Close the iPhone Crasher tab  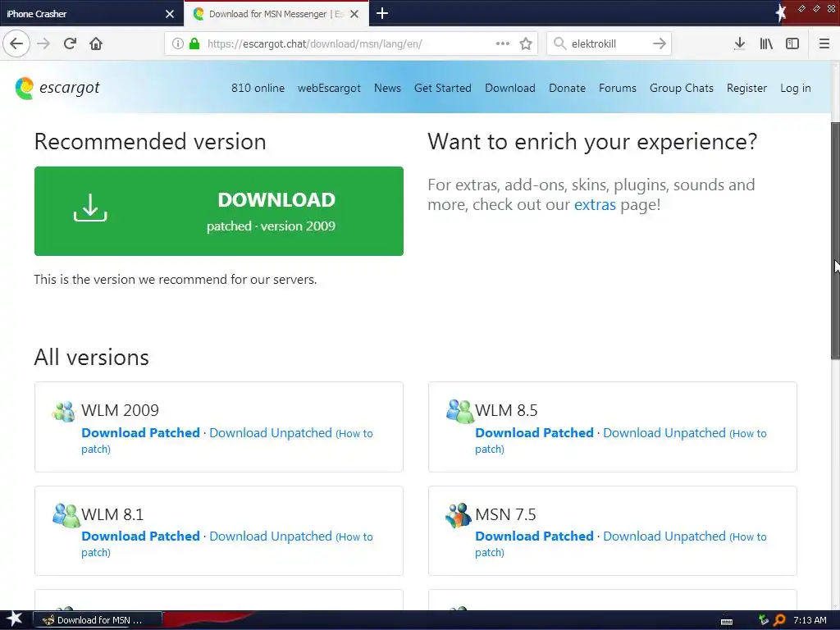click(x=170, y=14)
